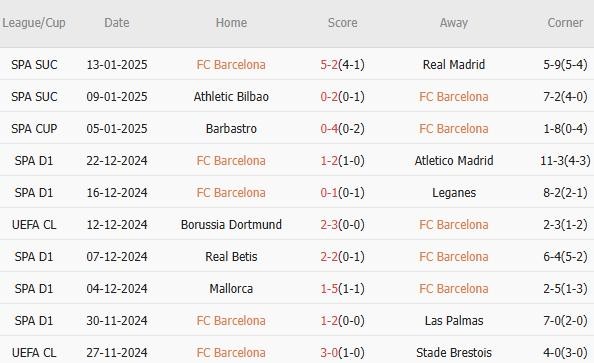Open the FC Barcelona link in the 13-01-2025 row

pos(231,64)
